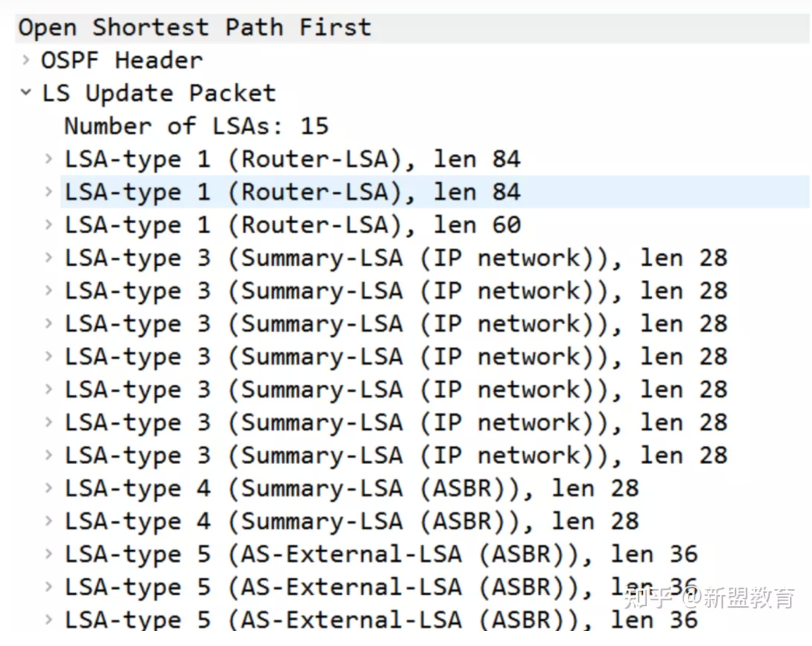
Task: Select the Open Shortest Path First row
Action: click(x=194, y=27)
